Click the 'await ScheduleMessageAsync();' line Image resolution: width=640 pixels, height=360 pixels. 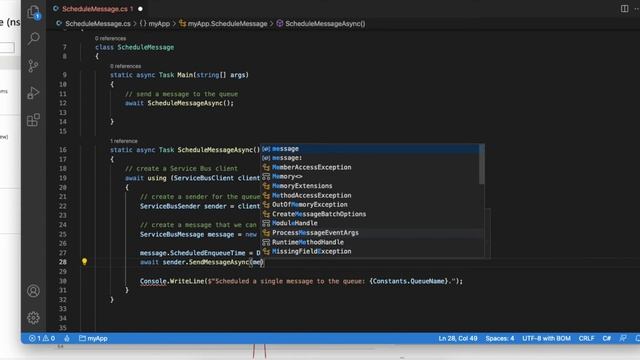tap(180, 103)
